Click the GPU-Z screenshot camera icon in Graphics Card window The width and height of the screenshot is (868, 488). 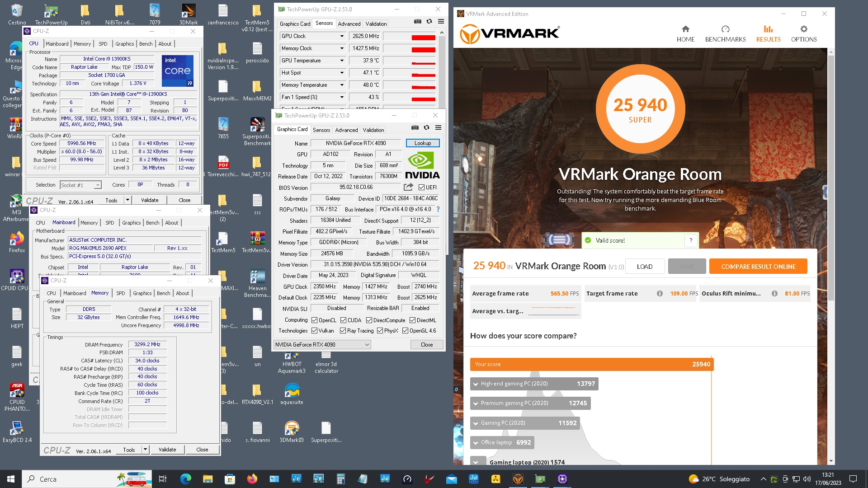coord(415,128)
